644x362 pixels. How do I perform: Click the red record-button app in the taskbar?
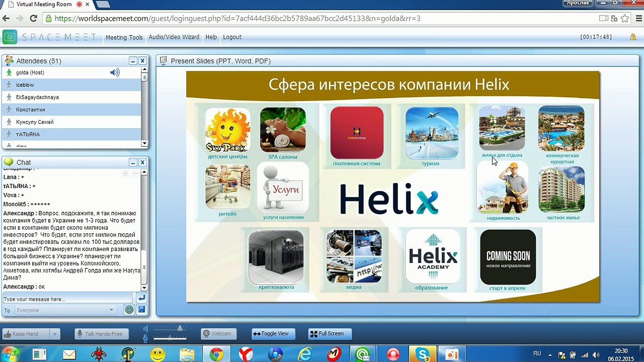click(x=393, y=354)
